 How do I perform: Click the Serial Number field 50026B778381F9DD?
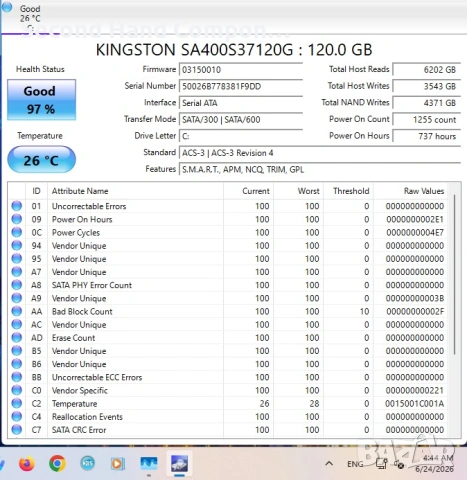point(241,86)
